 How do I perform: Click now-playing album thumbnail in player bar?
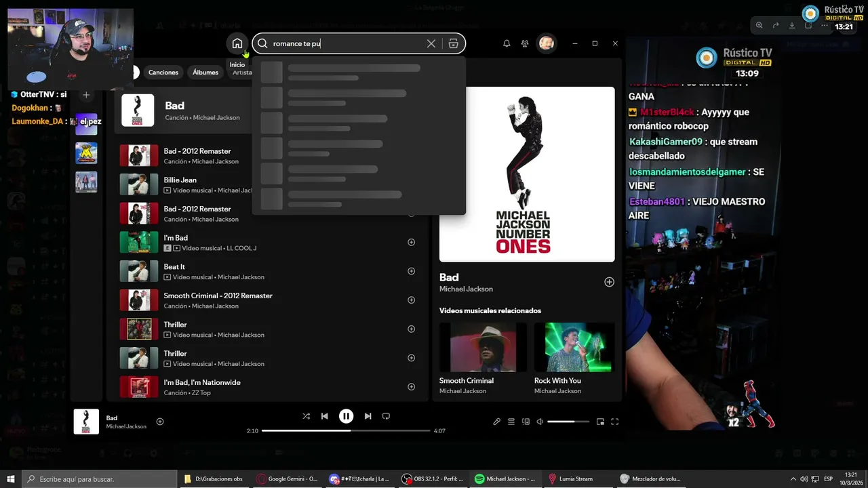[x=86, y=422]
